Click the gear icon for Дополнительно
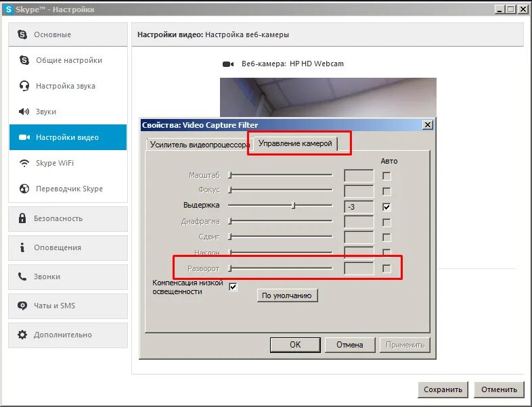532x407 pixels. [x=22, y=335]
